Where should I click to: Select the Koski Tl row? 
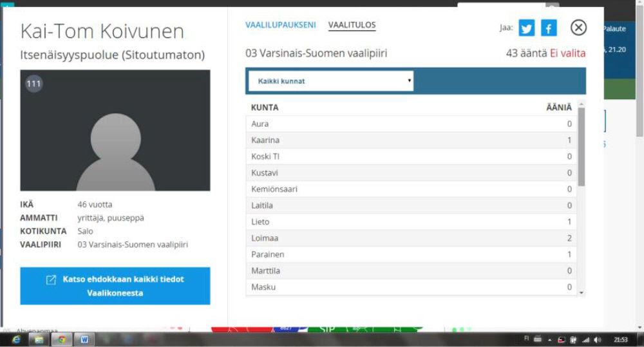[411, 156]
